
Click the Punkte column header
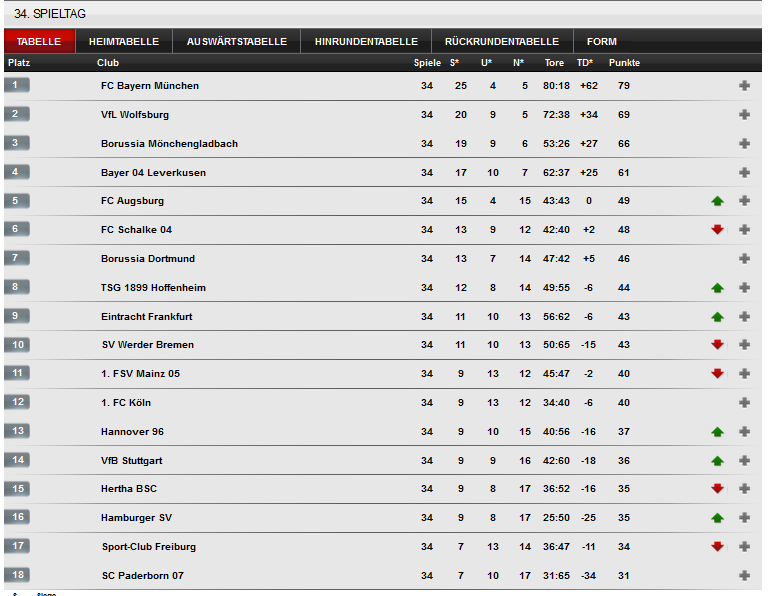(x=624, y=63)
